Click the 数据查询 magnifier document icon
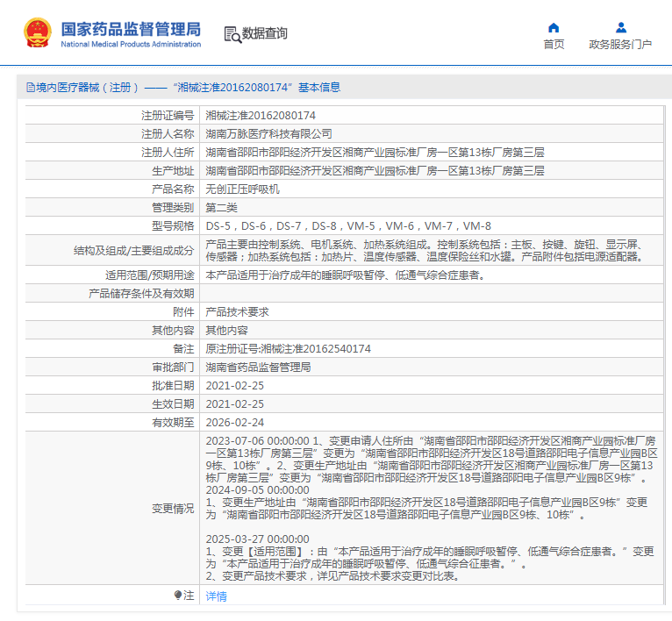This screenshot has height=621, width=672. point(232,34)
